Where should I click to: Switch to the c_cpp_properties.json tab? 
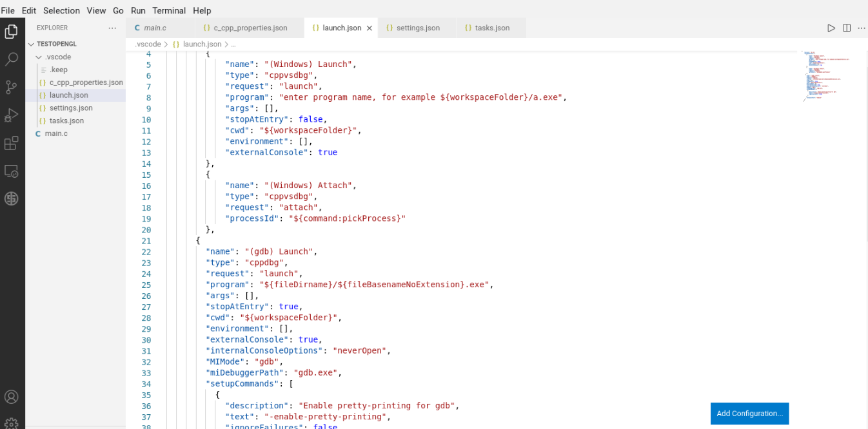[249, 28]
